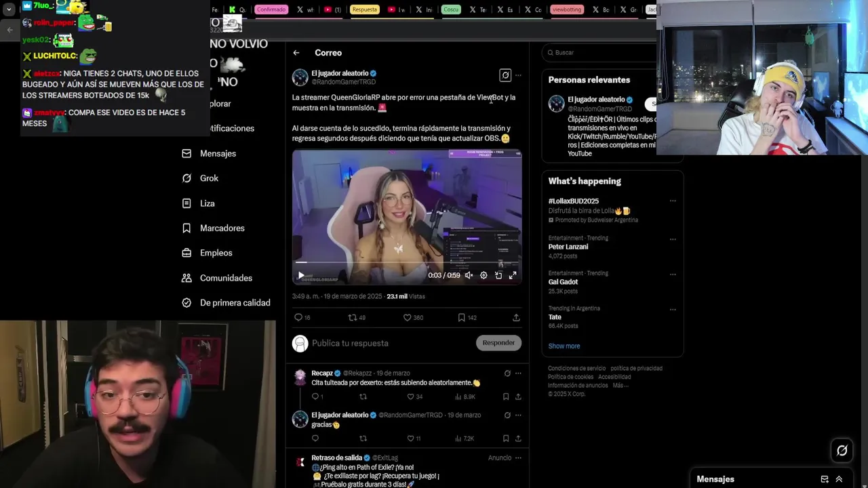Switch to viewbotting browser tab group
Screen dimensions: 868x488
coord(567,9)
